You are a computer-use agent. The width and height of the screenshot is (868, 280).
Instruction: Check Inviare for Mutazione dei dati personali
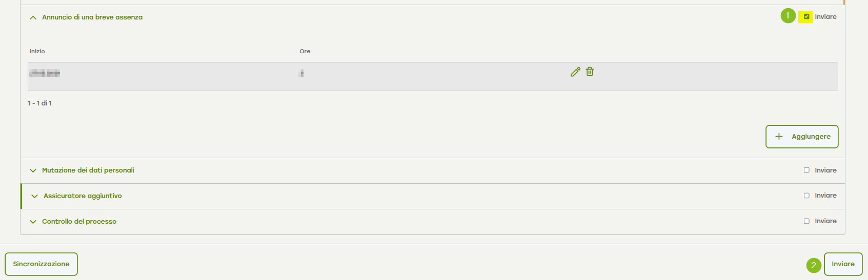tap(806, 170)
